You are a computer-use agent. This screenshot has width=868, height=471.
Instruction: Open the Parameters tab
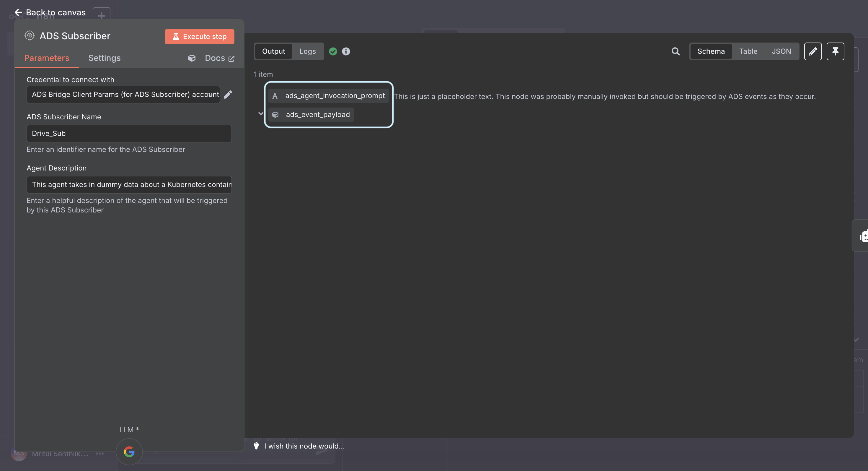point(47,58)
